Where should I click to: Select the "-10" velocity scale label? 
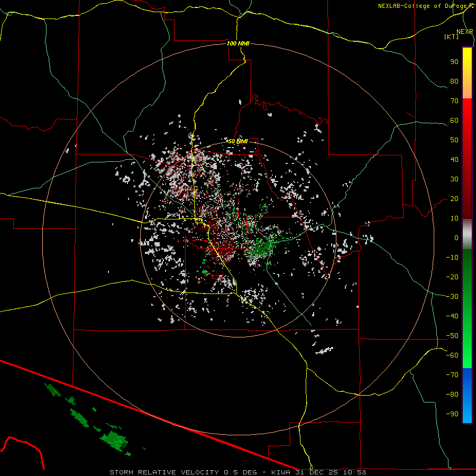click(x=452, y=258)
